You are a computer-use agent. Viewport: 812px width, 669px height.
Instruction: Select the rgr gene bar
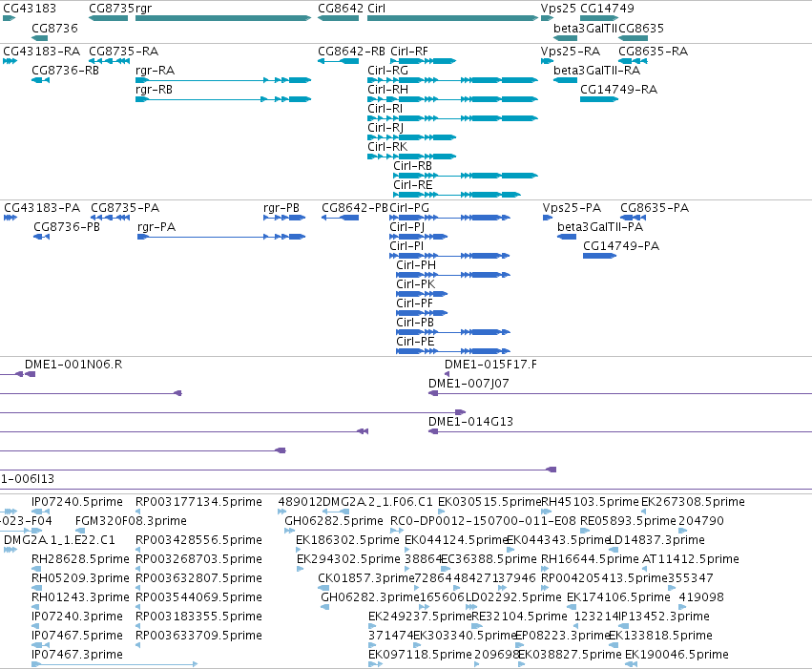pos(223,18)
